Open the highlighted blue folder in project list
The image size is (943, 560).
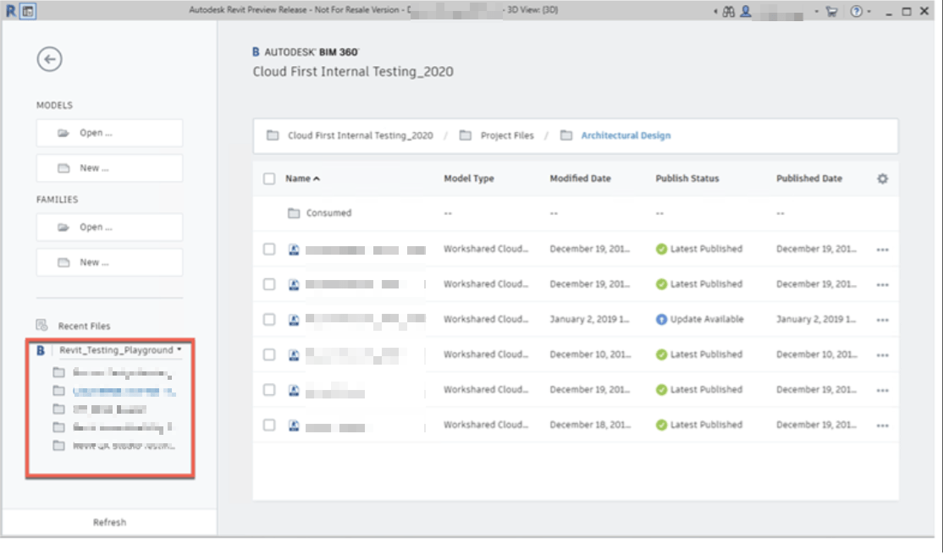point(124,391)
